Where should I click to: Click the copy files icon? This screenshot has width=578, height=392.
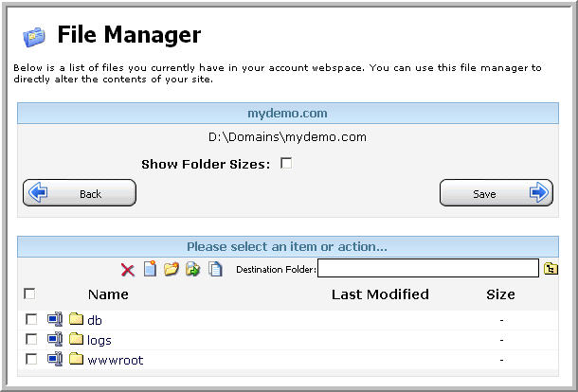point(215,269)
